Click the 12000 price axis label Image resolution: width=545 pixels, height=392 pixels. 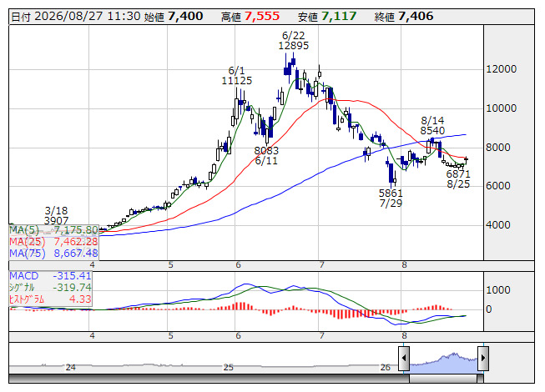point(502,69)
